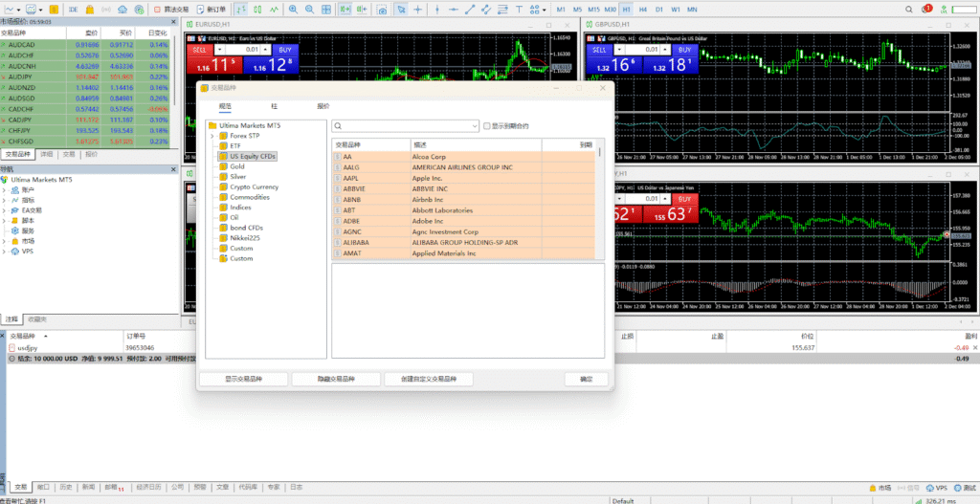Open the symbol search dropdown arrow
980x504 pixels.
(x=475, y=125)
